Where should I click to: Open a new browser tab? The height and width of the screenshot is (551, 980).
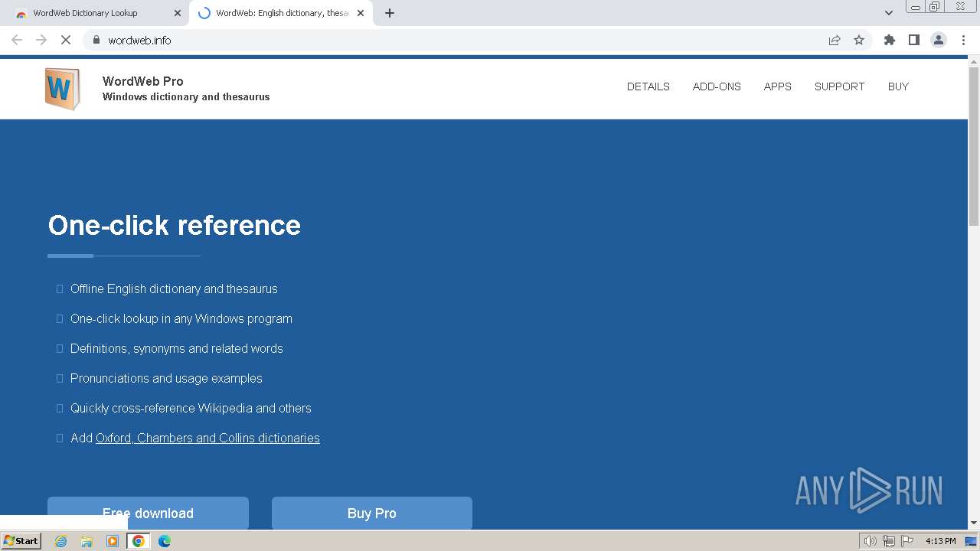pyautogui.click(x=390, y=13)
